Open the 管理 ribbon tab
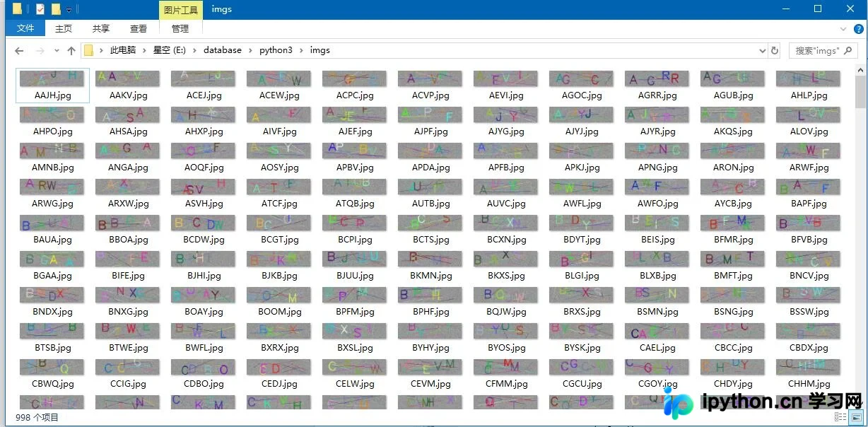 point(180,28)
